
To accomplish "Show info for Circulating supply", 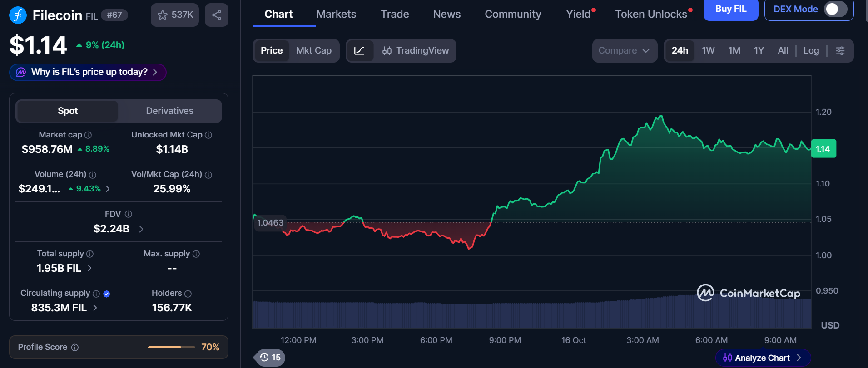I will (96, 294).
